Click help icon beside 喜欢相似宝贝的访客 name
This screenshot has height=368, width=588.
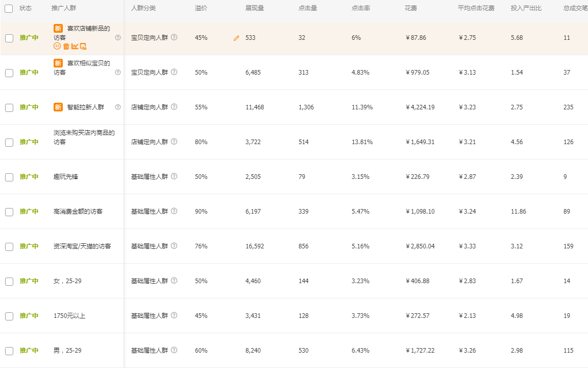[118, 73]
